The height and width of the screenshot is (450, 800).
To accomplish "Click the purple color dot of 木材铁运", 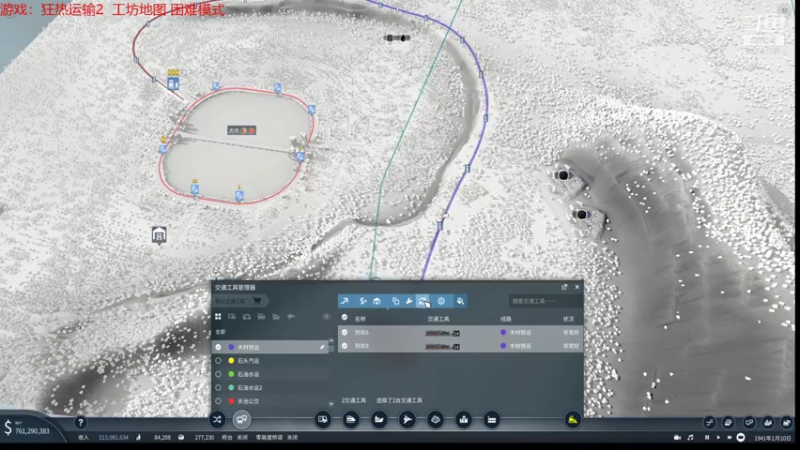I will coord(231,347).
